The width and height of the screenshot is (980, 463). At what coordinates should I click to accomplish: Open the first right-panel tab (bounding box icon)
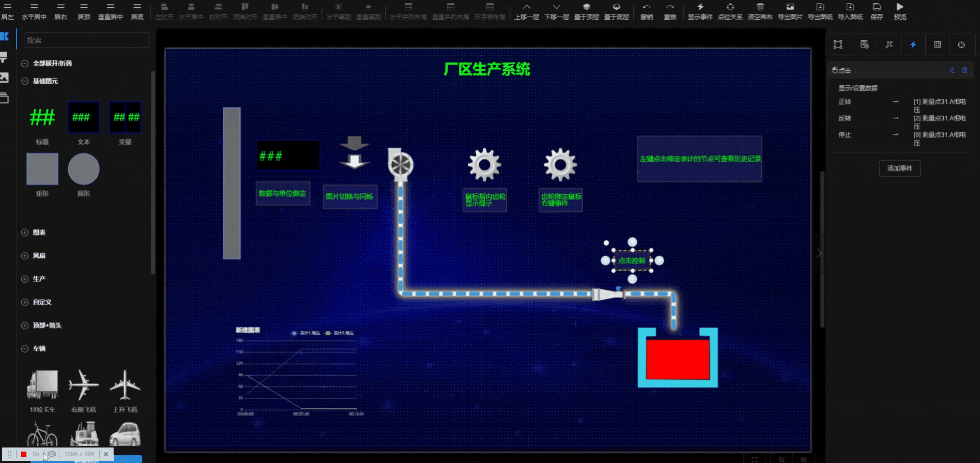(x=838, y=45)
